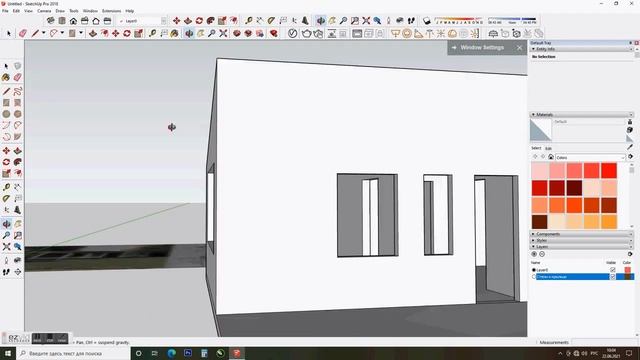Viewport: 640px width, 360px height.
Task: Click the home icon in Materials browser
Action: click(x=551, y=157)
